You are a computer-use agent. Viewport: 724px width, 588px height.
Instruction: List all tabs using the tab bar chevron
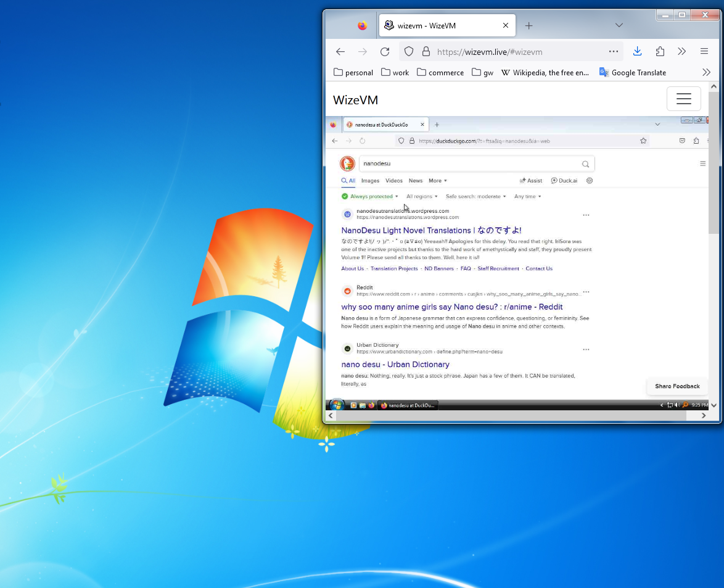point(619,25)
